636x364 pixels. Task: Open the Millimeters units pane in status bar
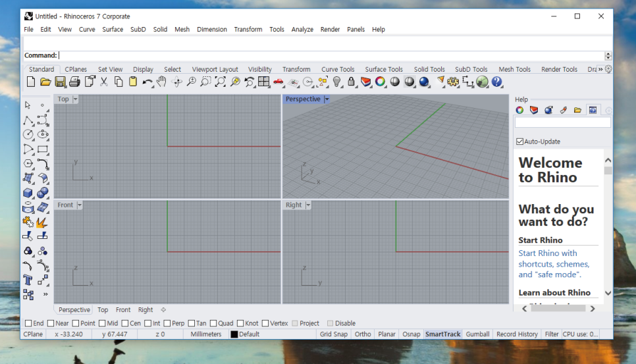206,334
